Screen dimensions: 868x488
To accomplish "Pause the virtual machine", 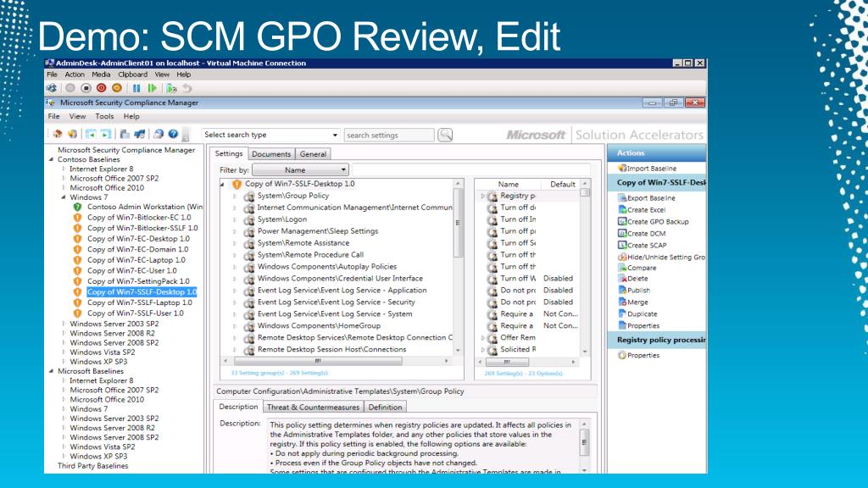I will 136,88.
